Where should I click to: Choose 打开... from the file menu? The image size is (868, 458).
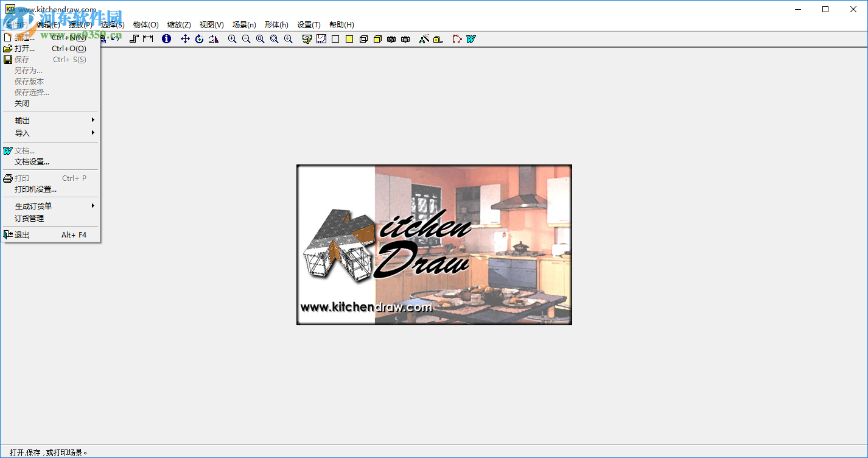(x=51, y=49)
